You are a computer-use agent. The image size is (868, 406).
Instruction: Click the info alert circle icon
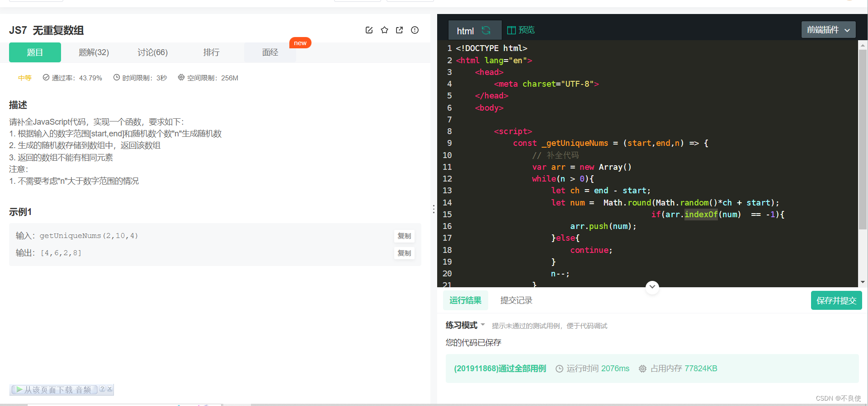click(x=415, y=30)
